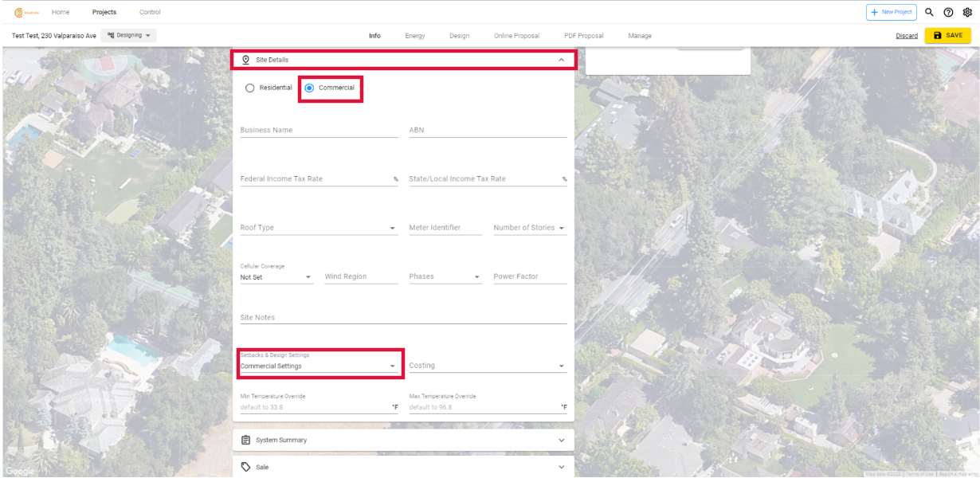Open the settings gear icon
The height and width of the screenshot is (478, 980).
click(x=968, y=12)
